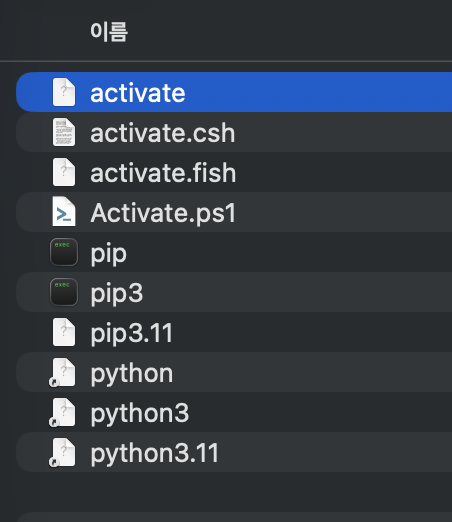
Task: Click the activate.fish file icon
Action: point(64,172)
